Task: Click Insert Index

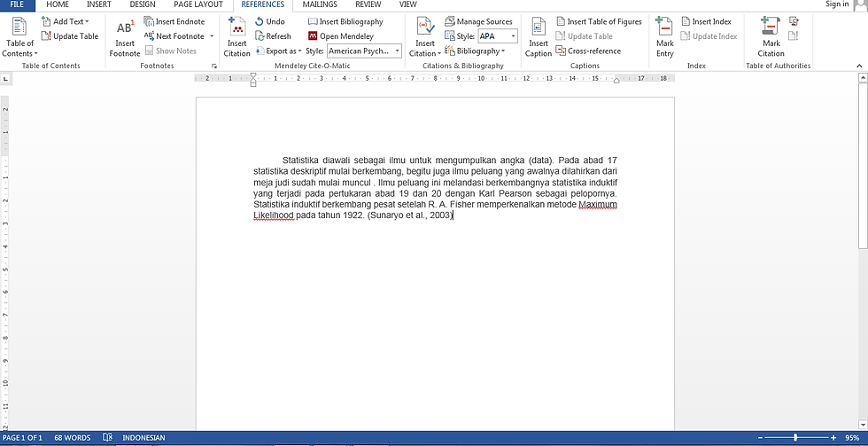Action: pos(707,21)
